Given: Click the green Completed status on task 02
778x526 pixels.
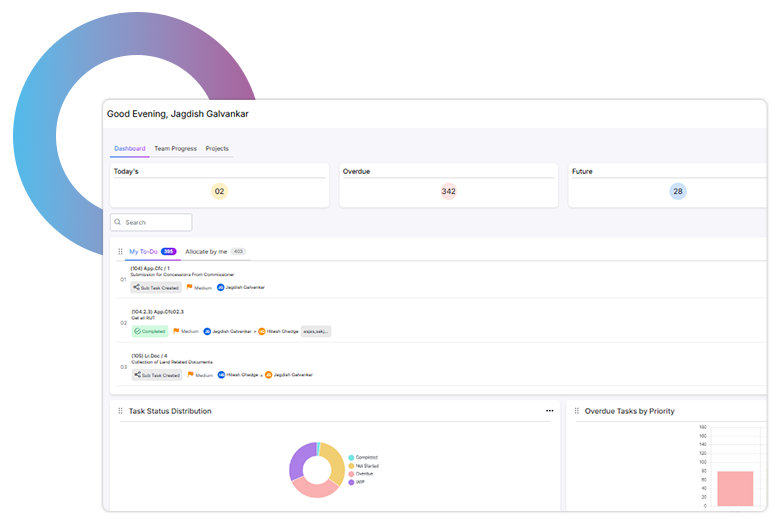Looking at the screenshot, I should [151, 331].
